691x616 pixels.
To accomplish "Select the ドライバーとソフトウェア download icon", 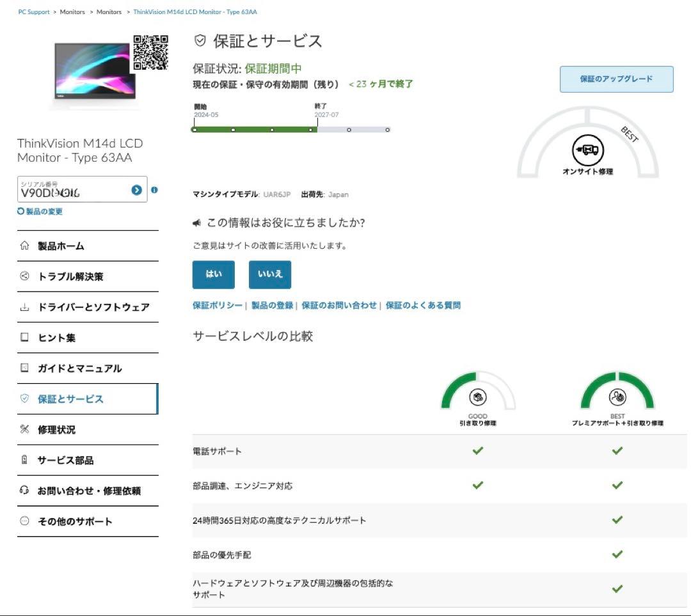I will tap(24, 307).
